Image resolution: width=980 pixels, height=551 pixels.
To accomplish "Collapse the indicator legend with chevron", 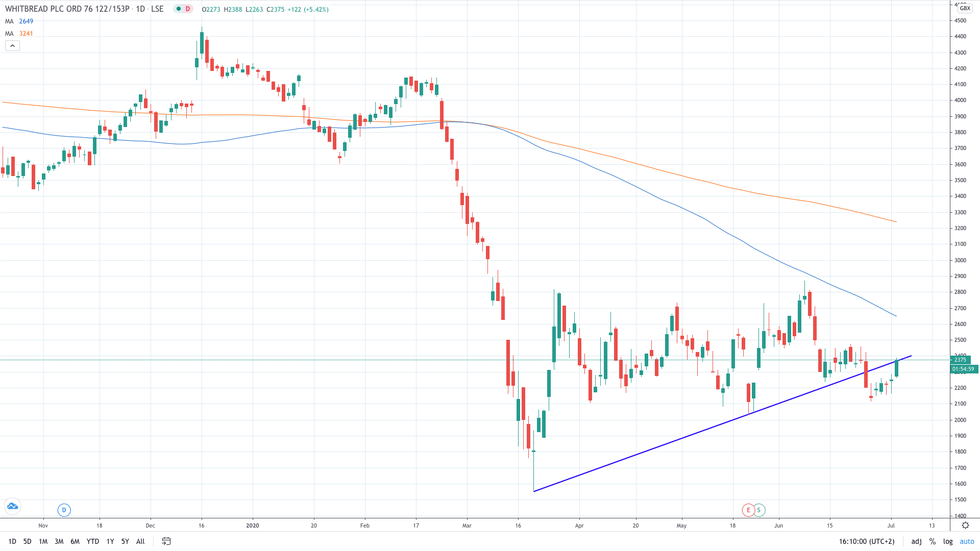I will [x=12, y=46].
